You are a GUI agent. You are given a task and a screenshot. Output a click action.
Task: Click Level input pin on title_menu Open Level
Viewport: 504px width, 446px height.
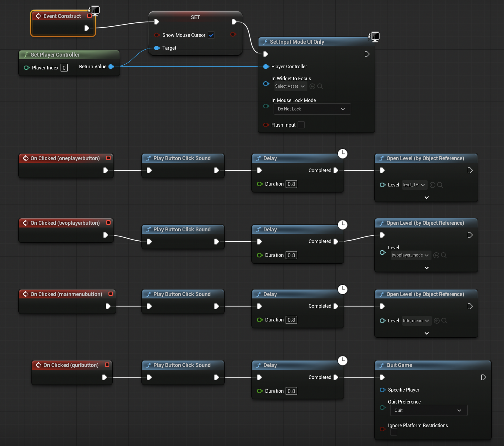click(x=383, y=321)
